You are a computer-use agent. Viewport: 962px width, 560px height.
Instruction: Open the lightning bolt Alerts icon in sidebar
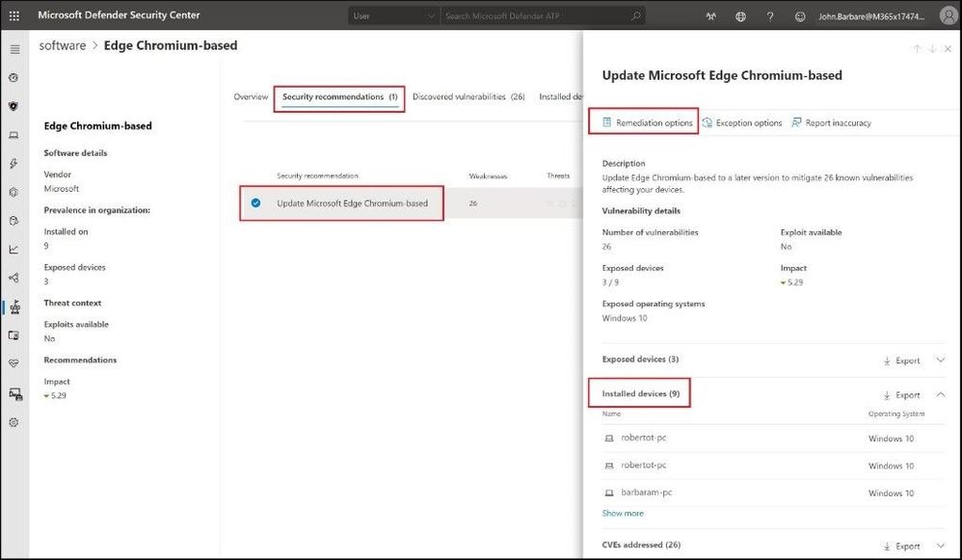point(14,163)
